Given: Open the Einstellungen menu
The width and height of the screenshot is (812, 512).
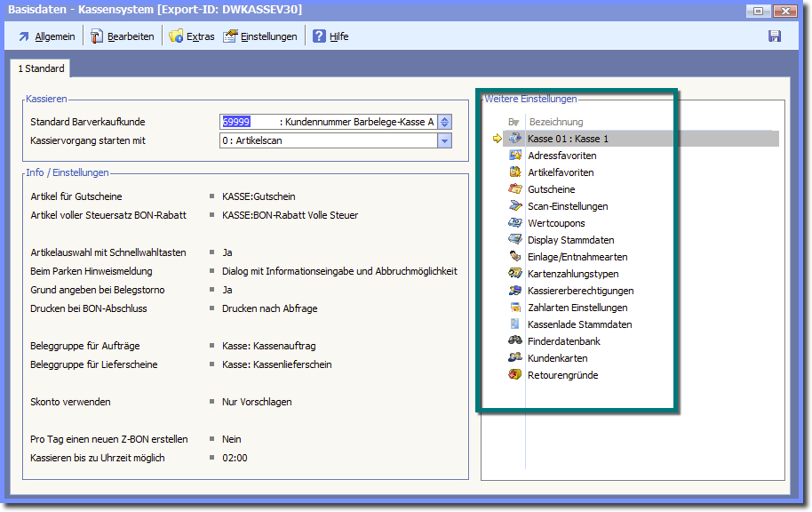Looking at the screenshot, I should point(260,36).
